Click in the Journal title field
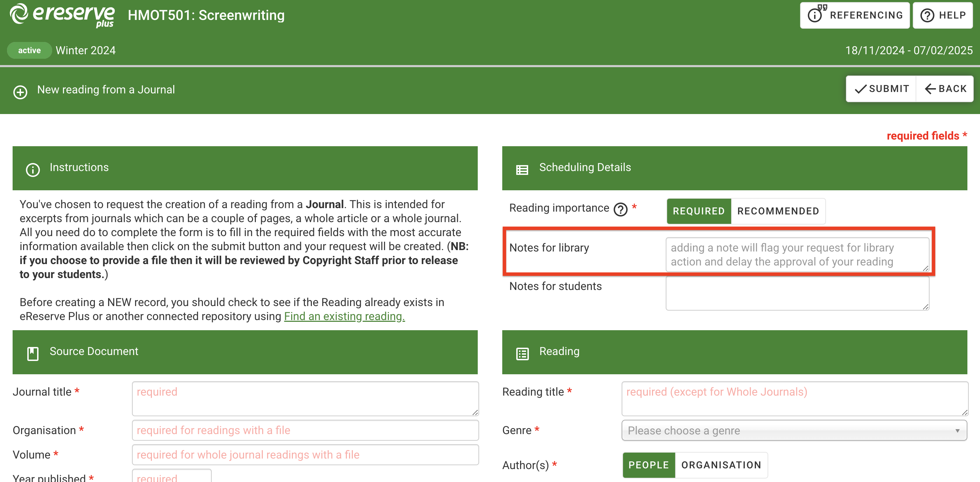Screen dimensions: 980x482 pyautogui.click(x=305, y=398)
